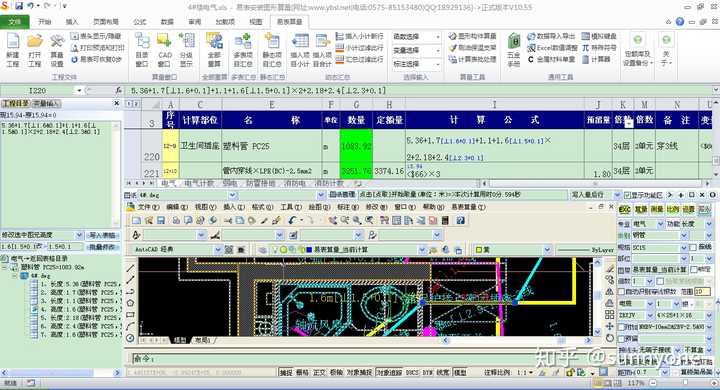720x390 pixels.
Task: Open 算量设置 settings tools icon
Action: (57, 50)
